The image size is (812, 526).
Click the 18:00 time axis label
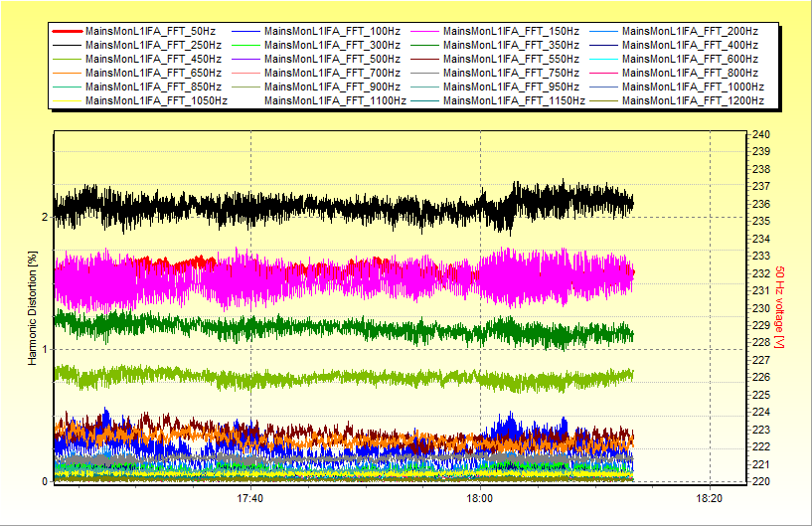(480, 498)
